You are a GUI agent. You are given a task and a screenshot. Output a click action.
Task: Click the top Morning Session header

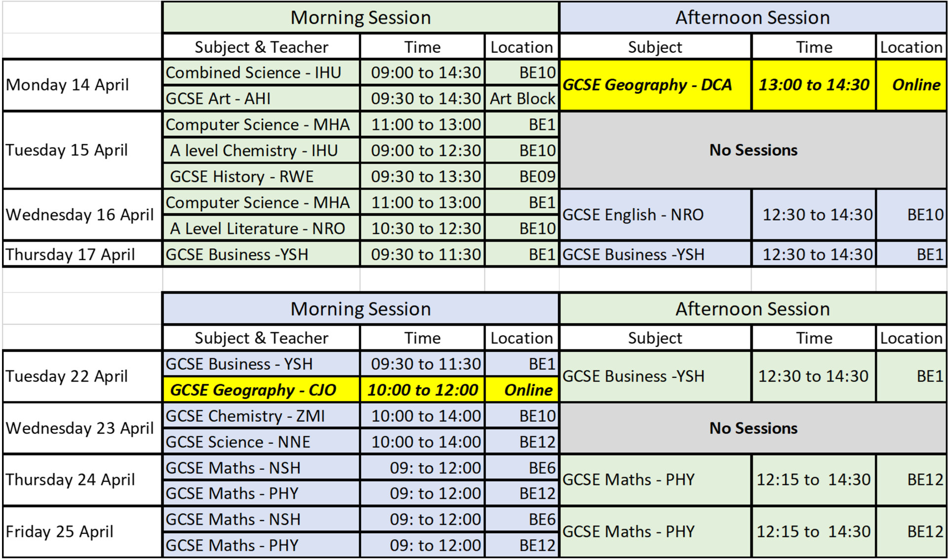click(360, 18)
